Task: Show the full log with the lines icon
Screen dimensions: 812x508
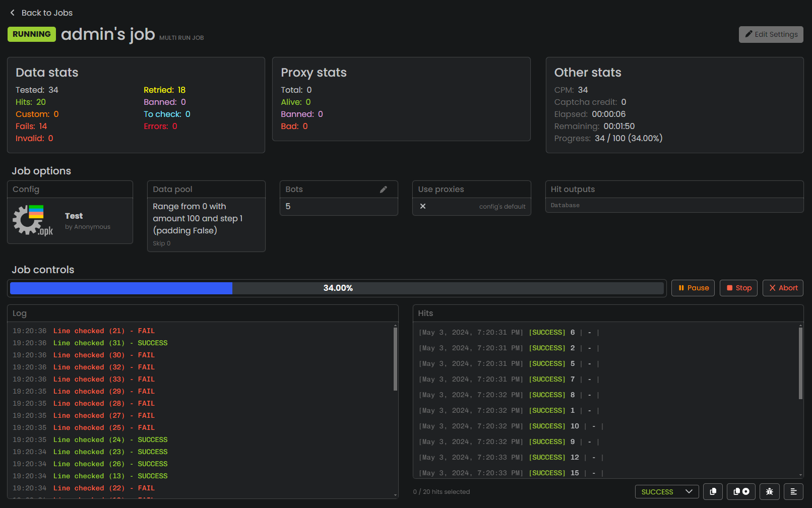Action: [x=793, y=491]
